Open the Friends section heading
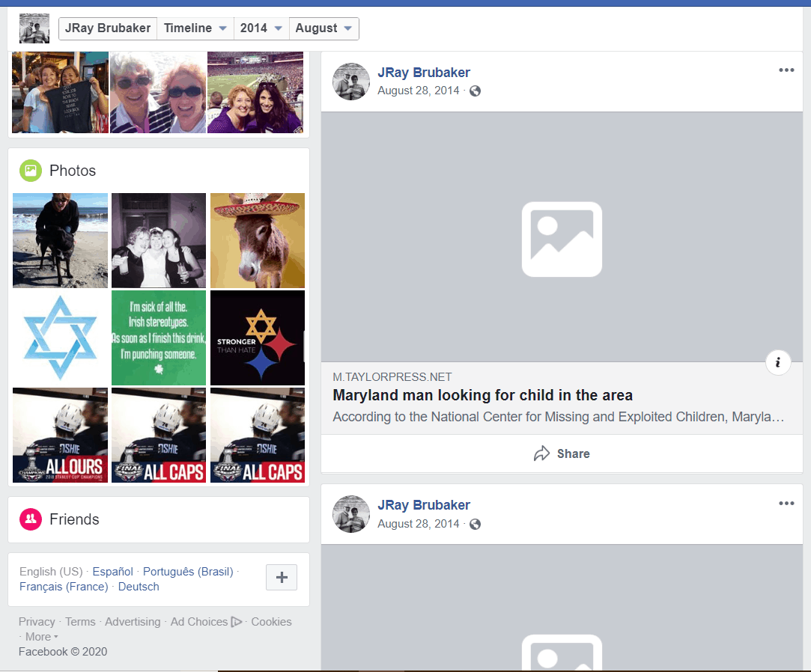The image size is (811, 672). [x=74, y=519]
